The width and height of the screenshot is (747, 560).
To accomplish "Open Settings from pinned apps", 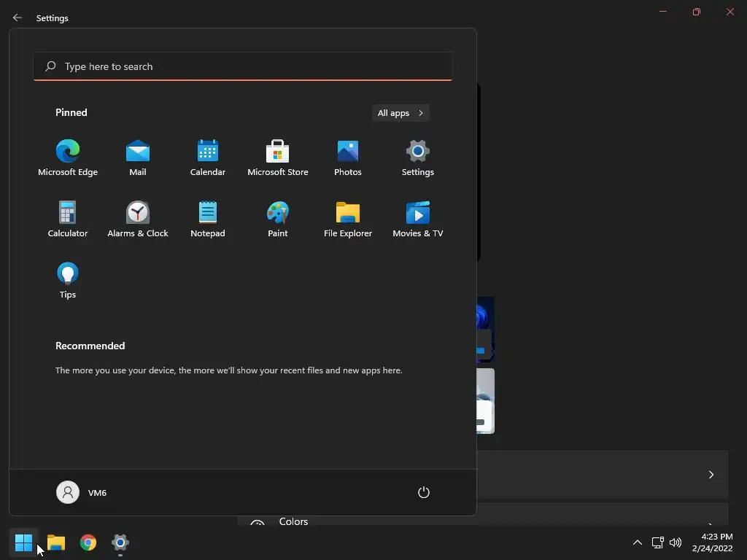I will point(418,158).
